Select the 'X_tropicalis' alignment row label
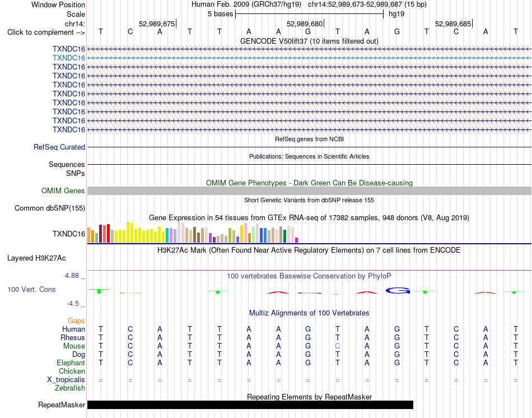Viewport: 532px width, 418px height. 66,380
